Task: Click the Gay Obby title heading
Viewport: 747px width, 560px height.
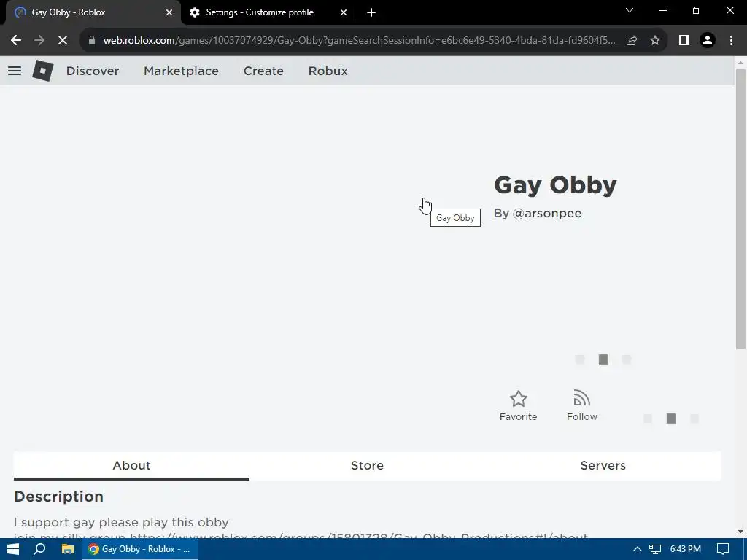Action: click(555, 186)
